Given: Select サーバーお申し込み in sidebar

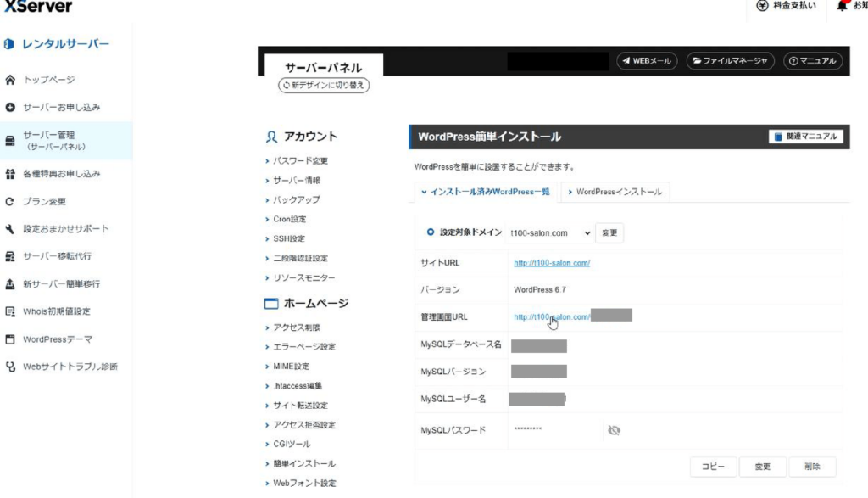Looking at the screenshot, I should [61, 107].
